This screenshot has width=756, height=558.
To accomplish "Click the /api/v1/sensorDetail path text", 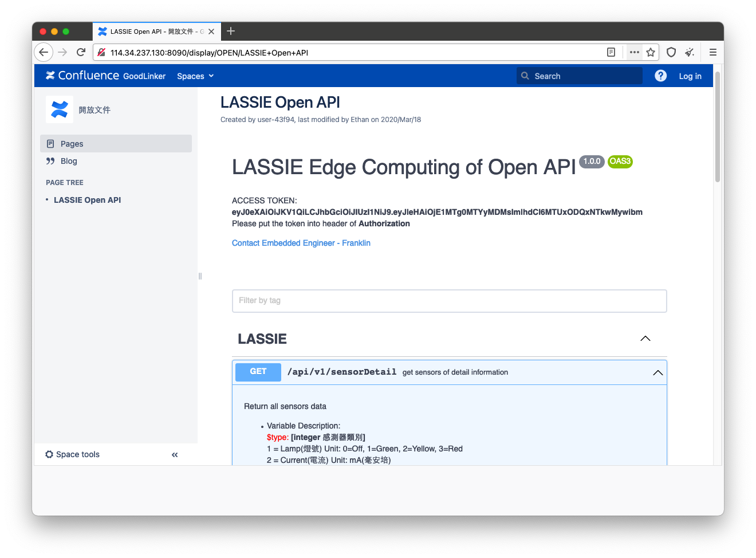I will [342, 372].
